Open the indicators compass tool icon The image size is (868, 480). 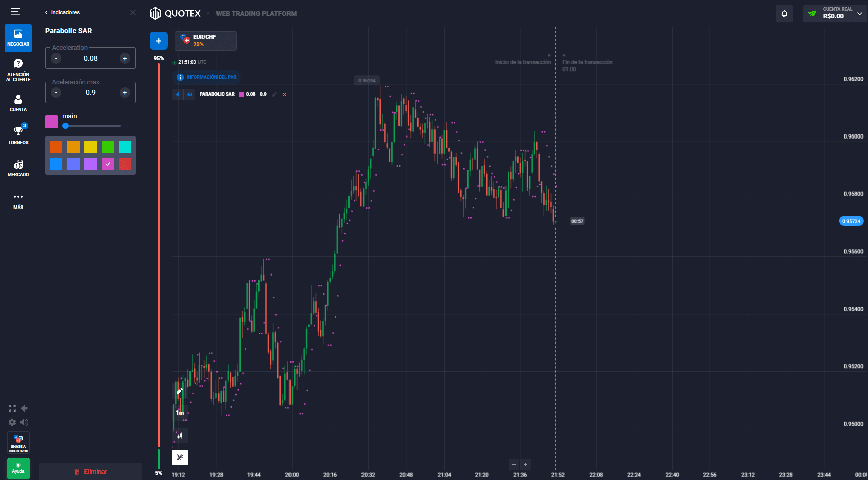[180, 457]
